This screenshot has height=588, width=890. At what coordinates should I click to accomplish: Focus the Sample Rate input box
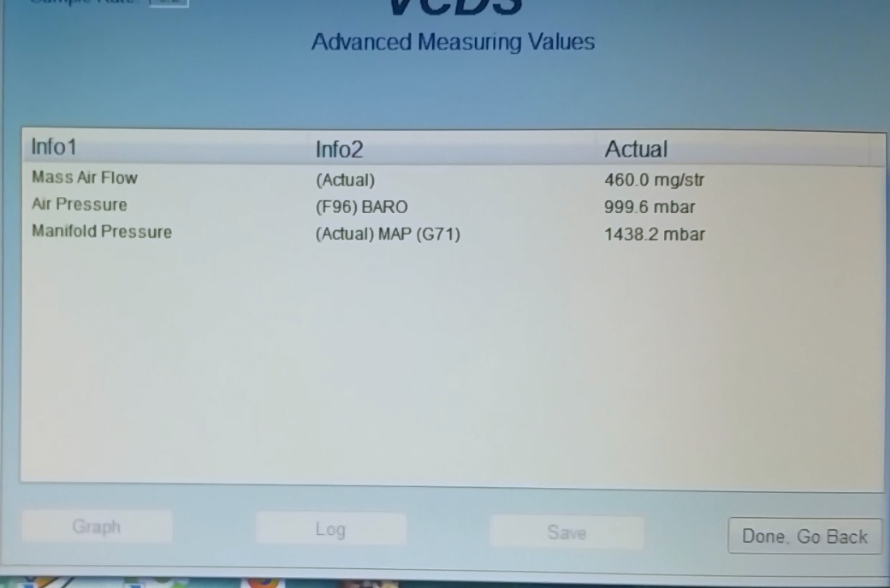[x=169, y=3]
